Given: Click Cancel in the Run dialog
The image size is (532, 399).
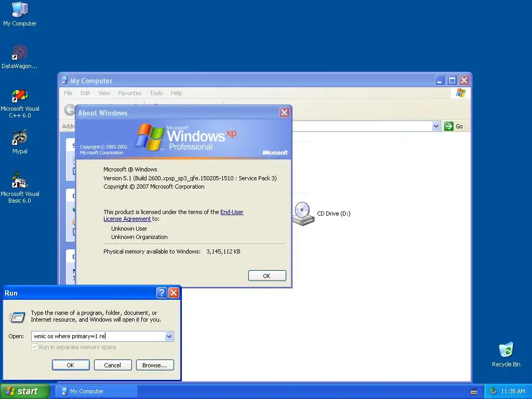Looking at the screenshot, I should coord(113,365).
